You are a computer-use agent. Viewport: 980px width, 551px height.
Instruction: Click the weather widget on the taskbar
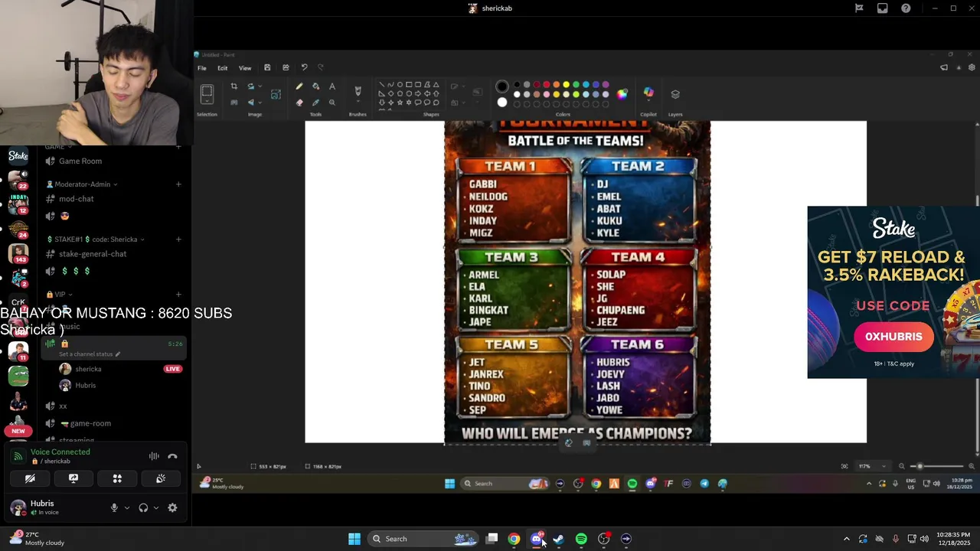[37, 539]
